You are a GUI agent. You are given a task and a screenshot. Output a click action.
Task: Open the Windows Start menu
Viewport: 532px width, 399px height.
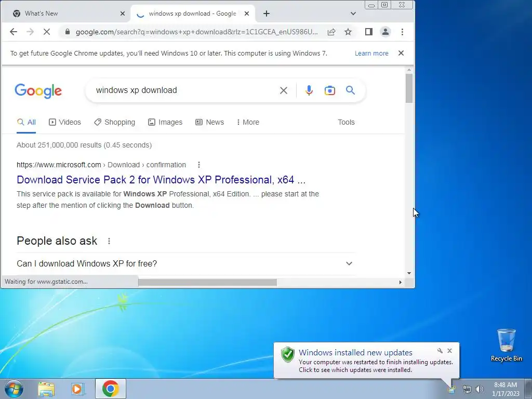pyautogui.click(x=14, y=389)
